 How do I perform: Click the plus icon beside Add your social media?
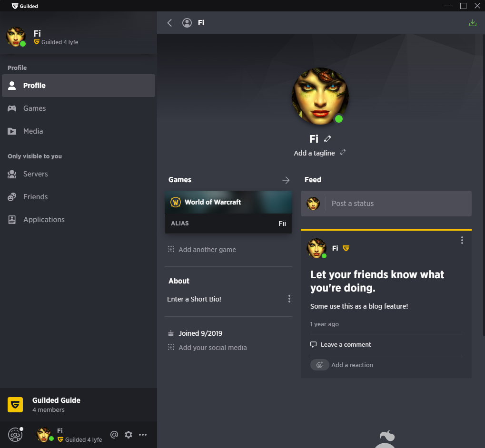click(x=171, y=347)
